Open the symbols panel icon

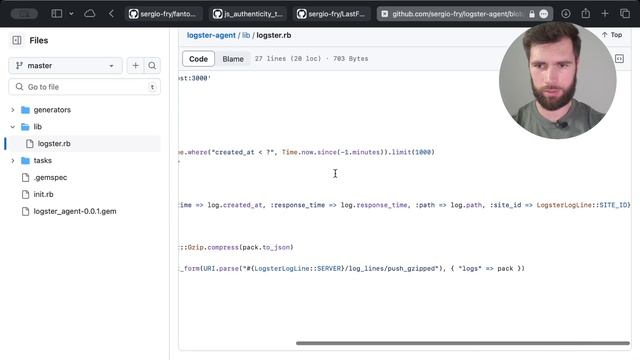tap(619, 59)
